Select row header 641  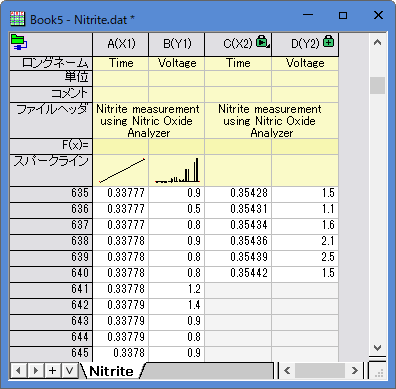pos(51,289)
